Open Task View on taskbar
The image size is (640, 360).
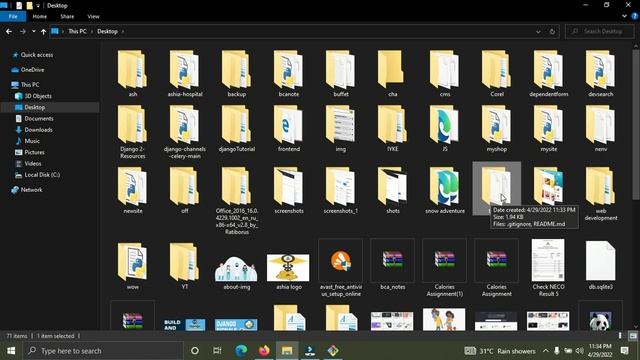[x=217, y=351]
